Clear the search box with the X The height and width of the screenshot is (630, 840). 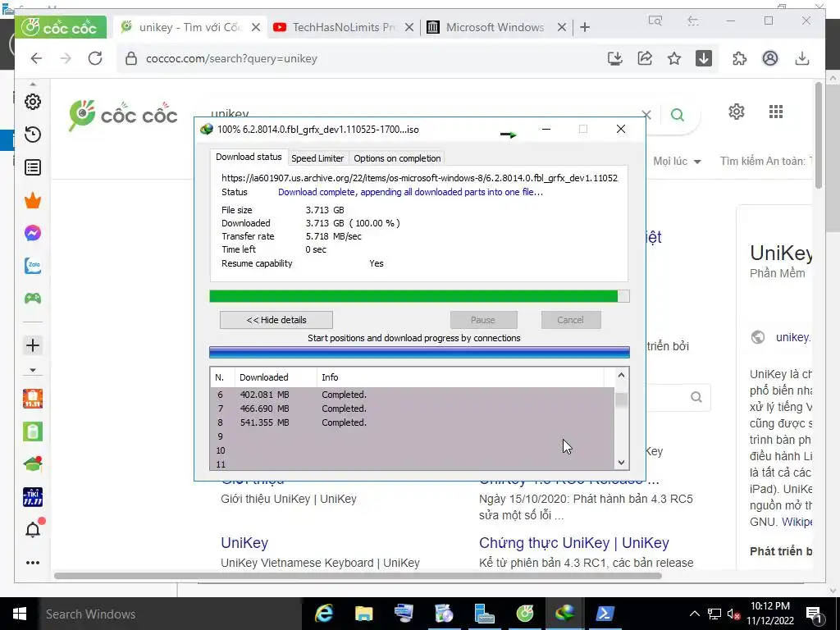click(646, 115)
